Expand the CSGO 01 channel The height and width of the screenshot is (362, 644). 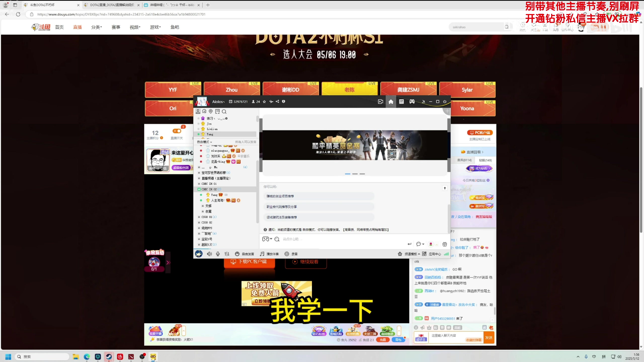[209, 217]
